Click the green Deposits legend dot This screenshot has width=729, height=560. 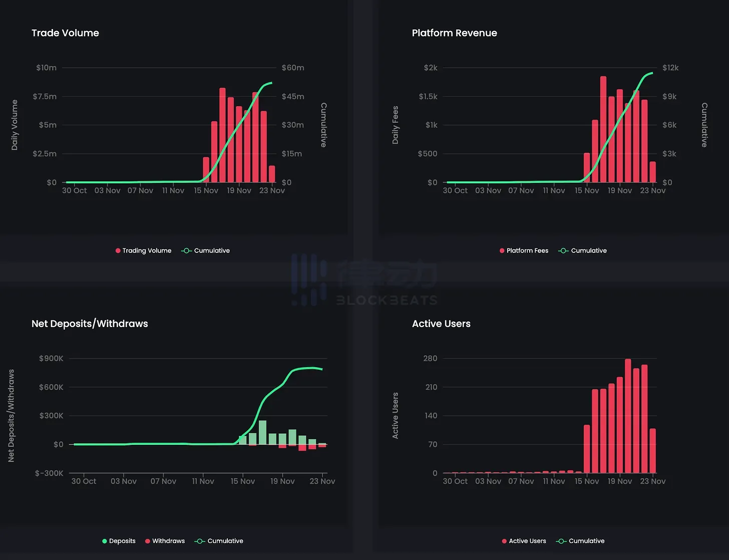[105, 541]
